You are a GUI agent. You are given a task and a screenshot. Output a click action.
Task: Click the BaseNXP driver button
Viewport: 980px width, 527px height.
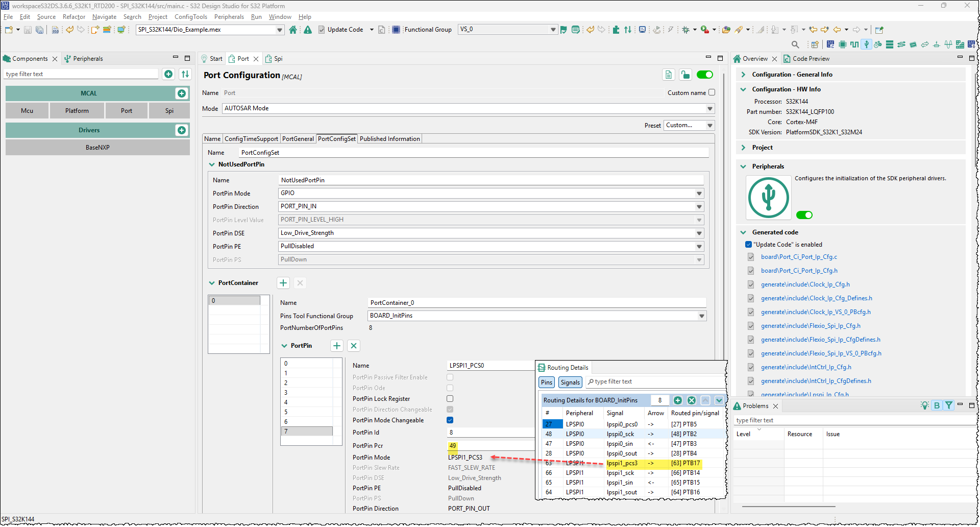tap(97, 148)
